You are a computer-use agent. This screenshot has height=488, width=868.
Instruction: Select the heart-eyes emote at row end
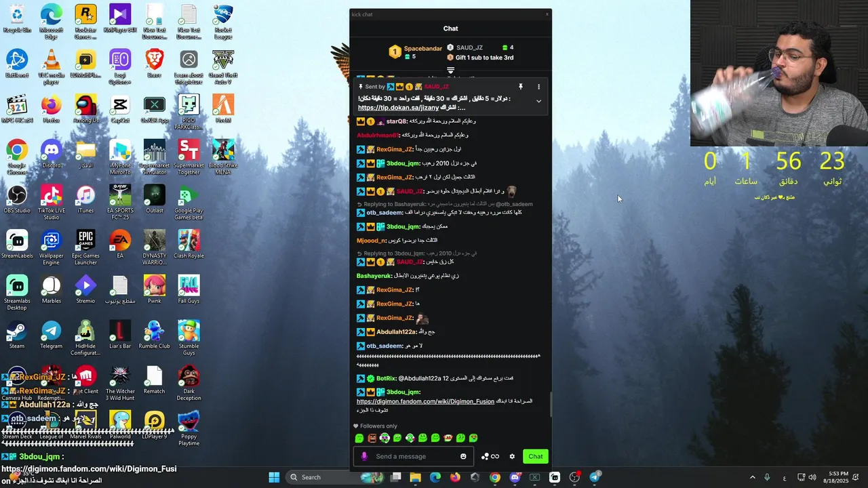(473, 439)
